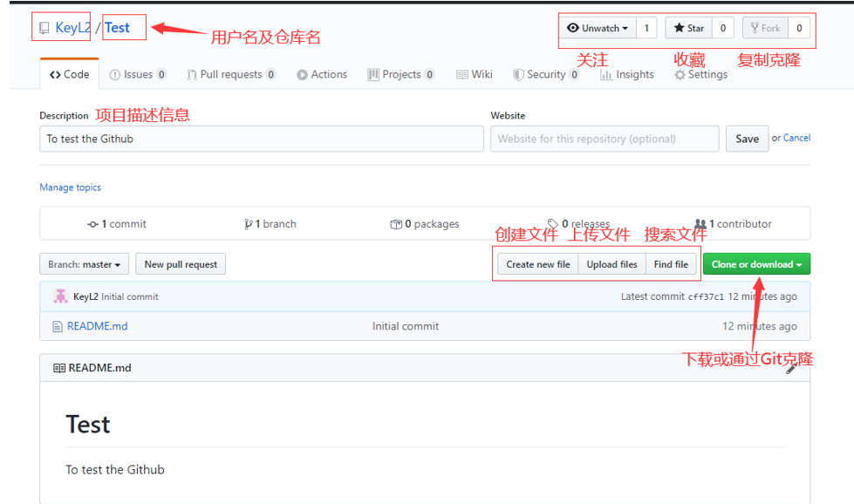The width and height of the screenshot is (854, 504).
Task: Open the Wiki tab
Action: pyautogui.click(x=475, y=75)
